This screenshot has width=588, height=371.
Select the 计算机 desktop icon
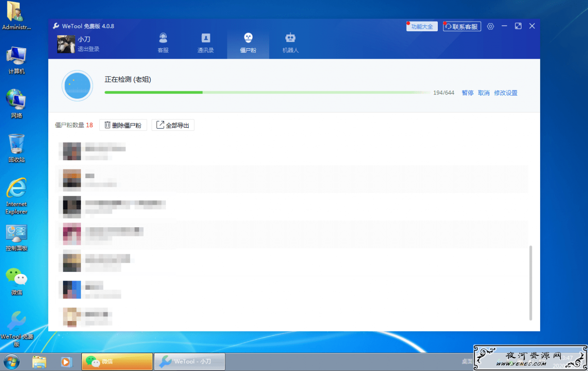tap(17, 61)
